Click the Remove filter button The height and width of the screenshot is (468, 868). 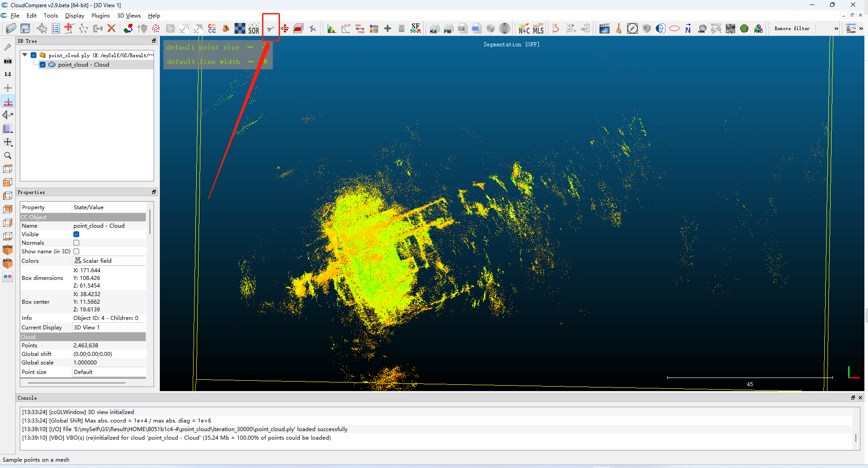[x=791, y=29]
